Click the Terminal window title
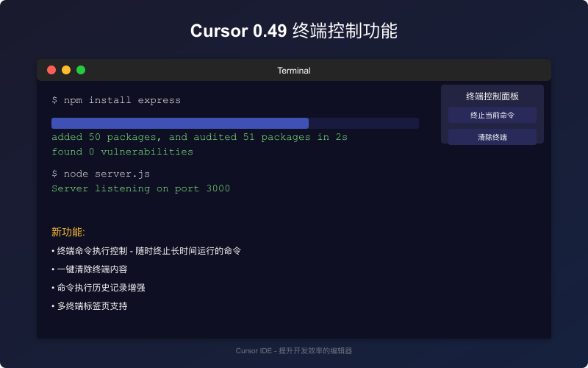 click(x=294, y=71)
